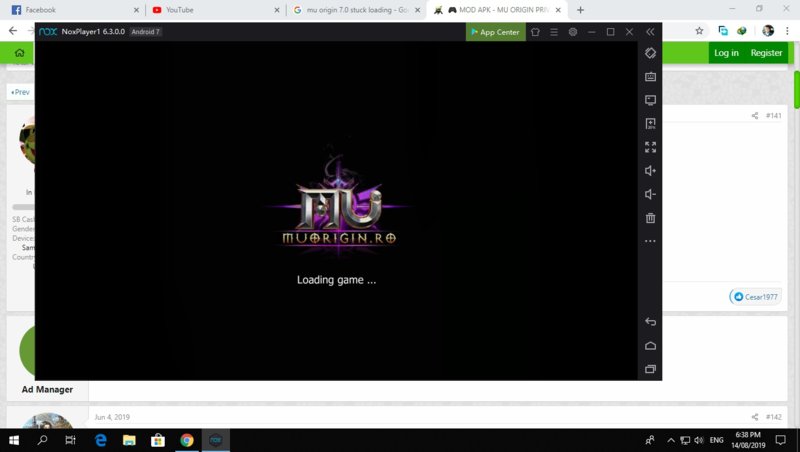The image size is (800, 452).
Task: Collapse NoxPlayer sidebar with double chevron
Action: tap(650, 32)
